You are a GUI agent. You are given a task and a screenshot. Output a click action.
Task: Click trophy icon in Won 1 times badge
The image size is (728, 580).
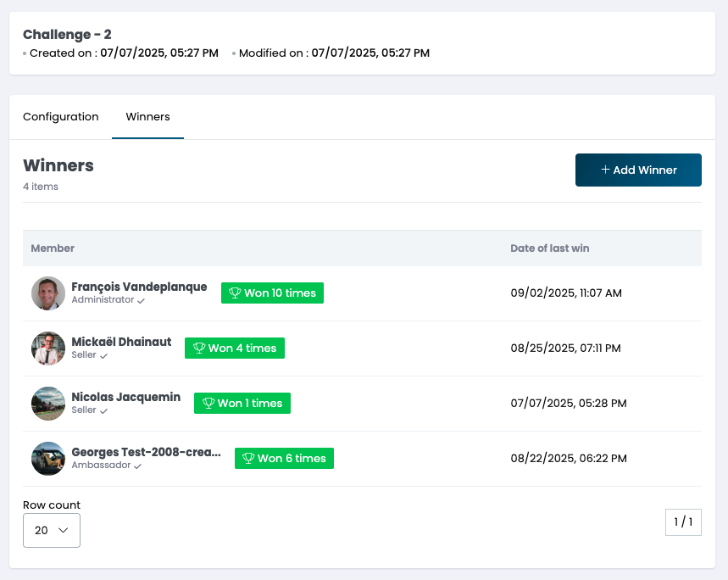point(208,404)
